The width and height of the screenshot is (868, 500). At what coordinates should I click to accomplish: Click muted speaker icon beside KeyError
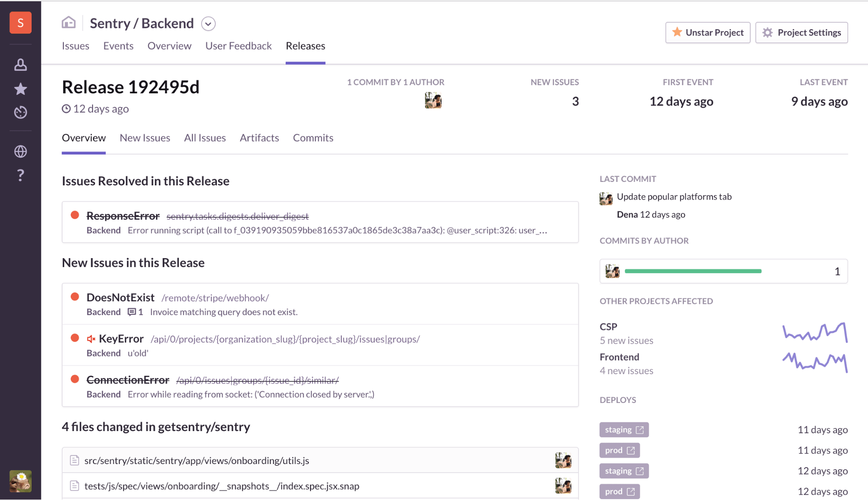point(91,339)
